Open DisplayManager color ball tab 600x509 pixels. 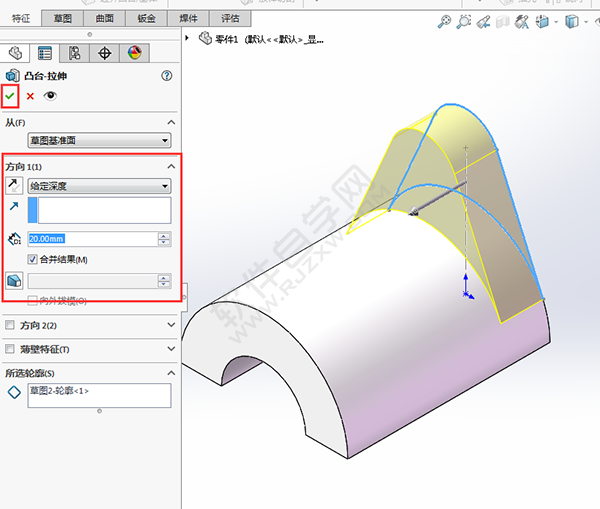point(134,53)
